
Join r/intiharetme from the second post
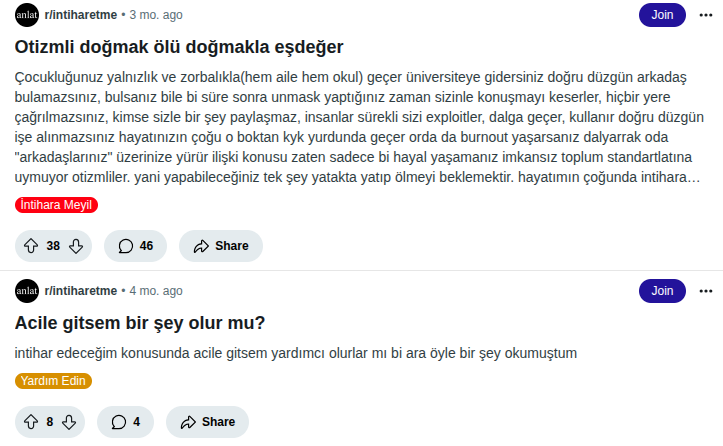tap(662, 290)
